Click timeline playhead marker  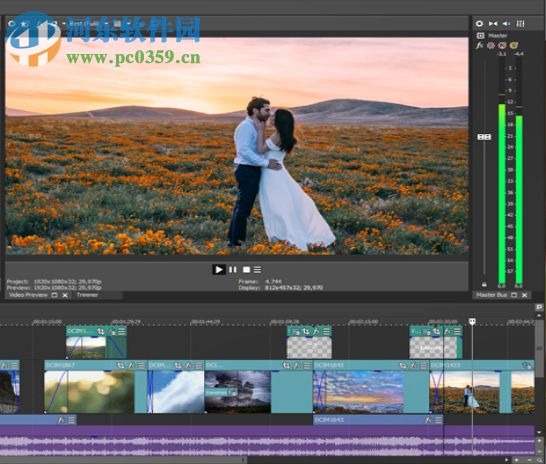pos(472,321)
